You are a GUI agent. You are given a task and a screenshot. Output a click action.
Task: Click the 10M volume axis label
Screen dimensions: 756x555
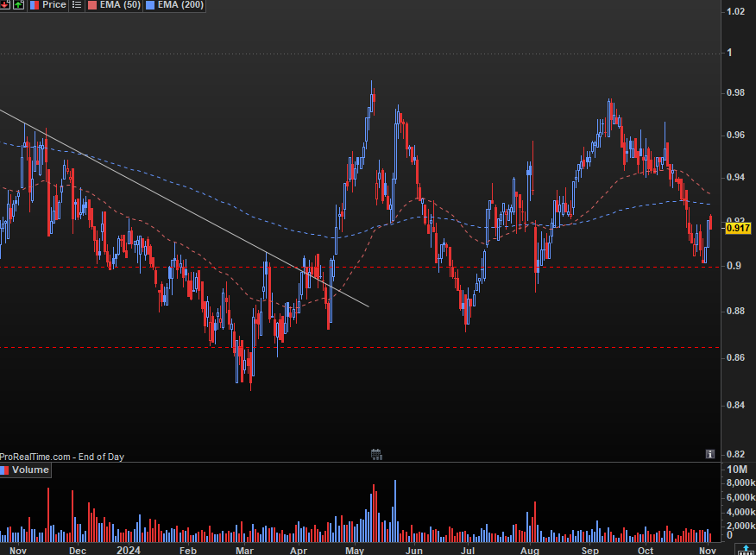737,470
